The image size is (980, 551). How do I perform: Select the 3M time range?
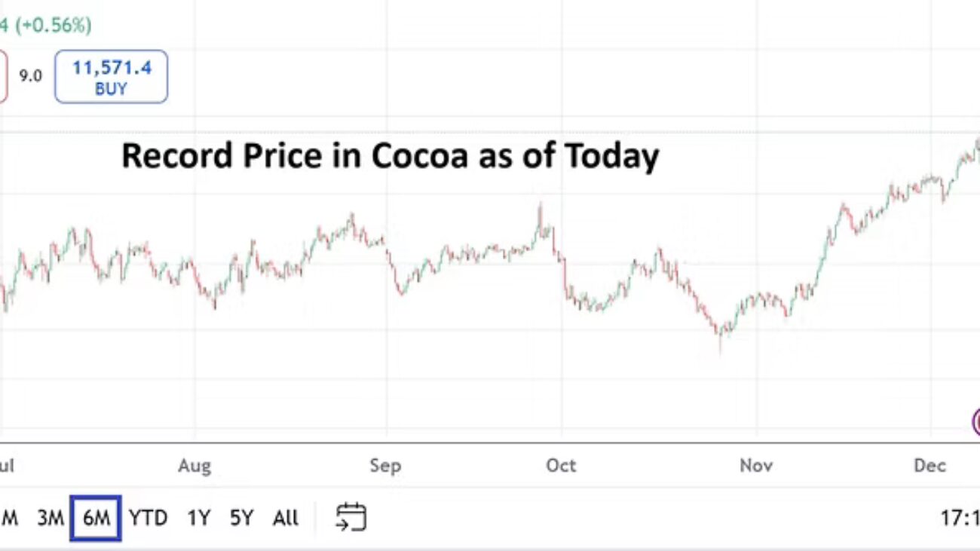pos(51,518)
